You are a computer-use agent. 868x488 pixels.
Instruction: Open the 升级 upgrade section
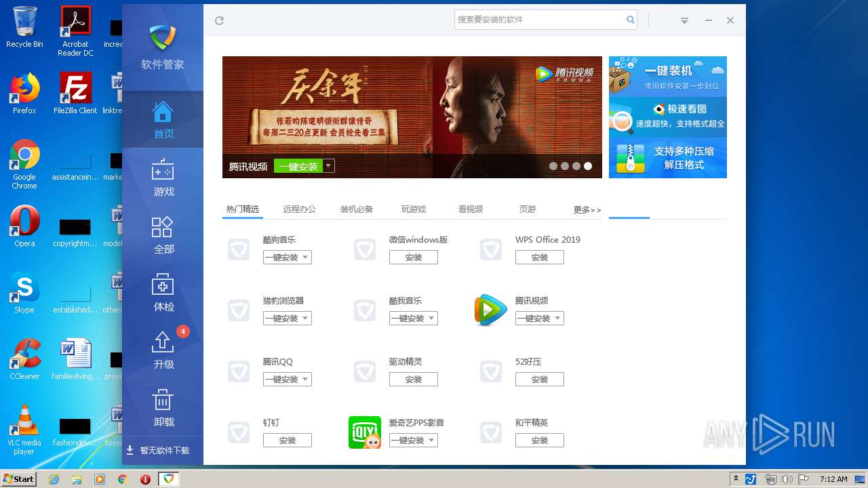163,350
